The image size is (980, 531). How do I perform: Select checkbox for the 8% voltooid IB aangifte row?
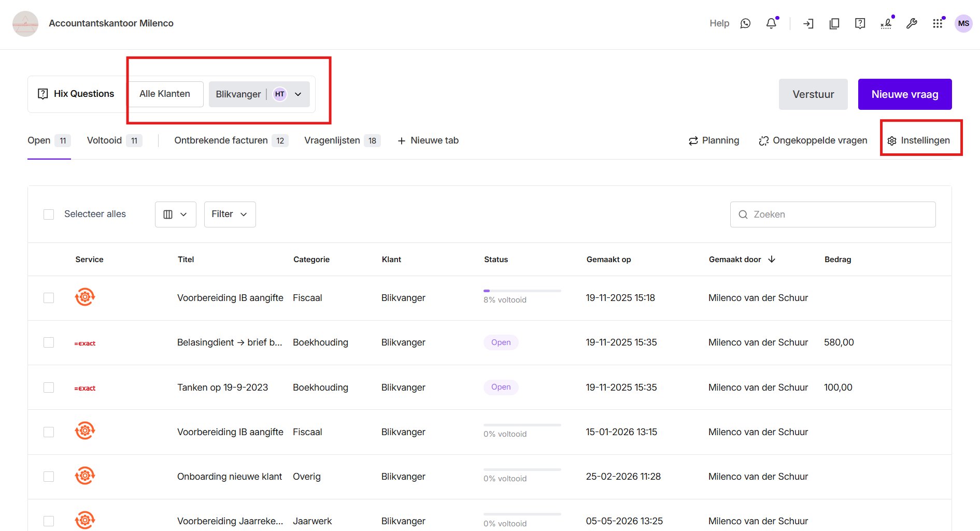point(49,298)
